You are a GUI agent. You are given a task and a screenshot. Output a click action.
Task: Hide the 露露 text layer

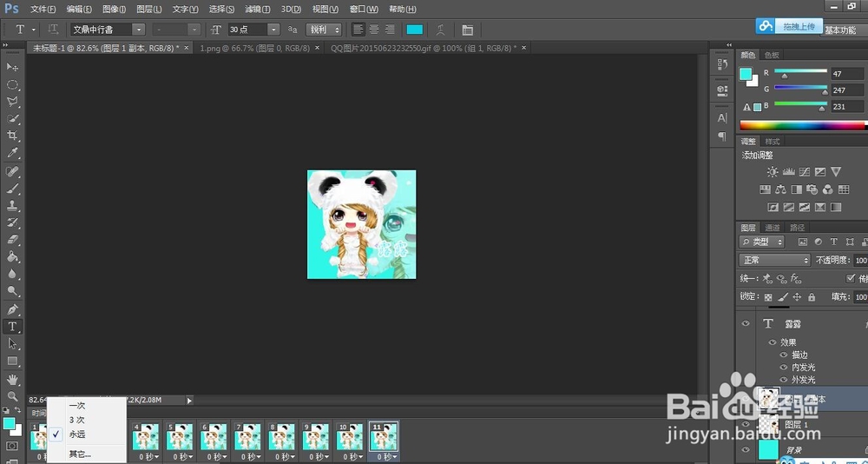pos(746,324)
